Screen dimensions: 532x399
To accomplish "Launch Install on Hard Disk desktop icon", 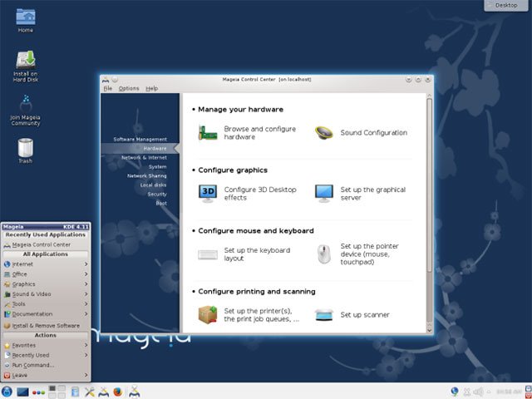I will pos(26,60).
